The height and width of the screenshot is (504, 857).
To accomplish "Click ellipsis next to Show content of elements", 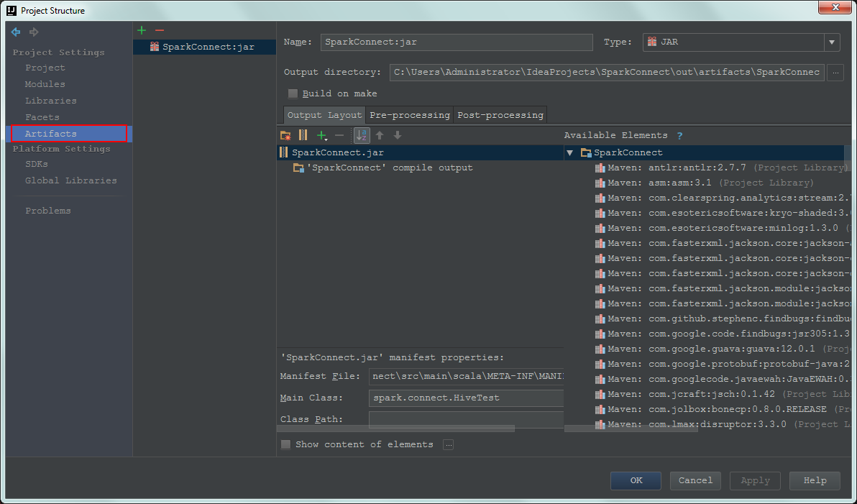I will pyautogui.click(x=448, y=444).
